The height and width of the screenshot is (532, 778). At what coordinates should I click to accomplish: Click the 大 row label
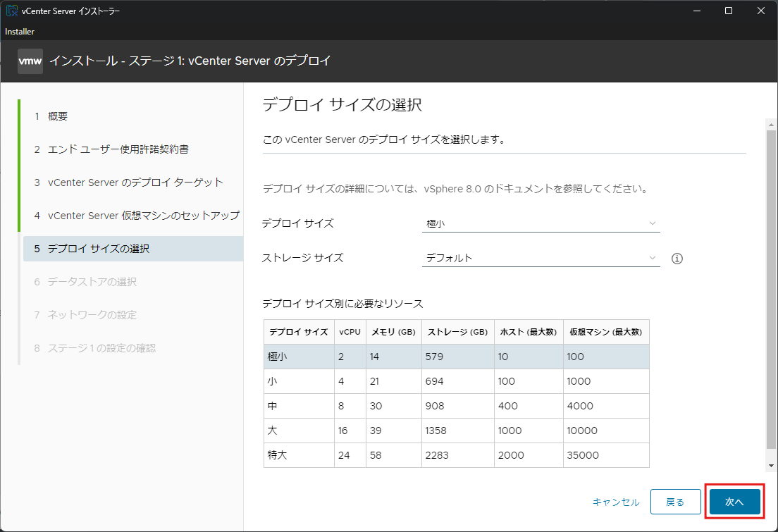click(273, 431)
